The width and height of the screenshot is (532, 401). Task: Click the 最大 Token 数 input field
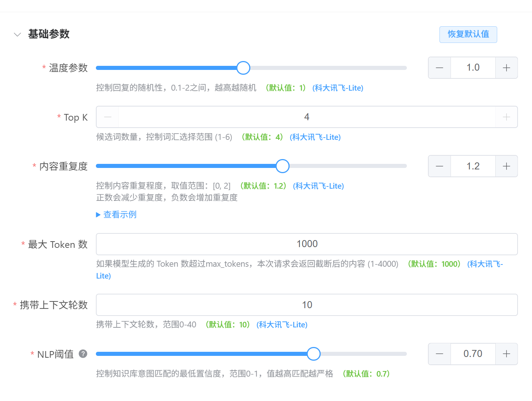tap(307, 244)
